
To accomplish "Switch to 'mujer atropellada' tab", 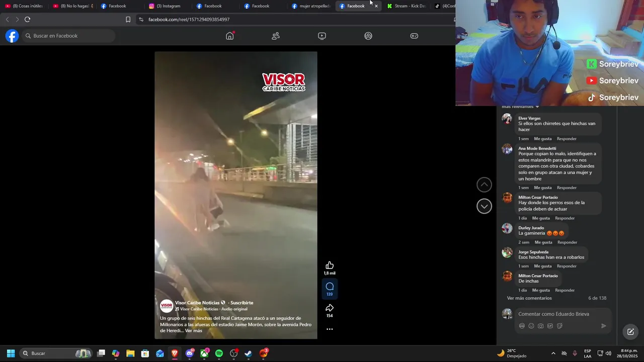I will tap(311, 6).
